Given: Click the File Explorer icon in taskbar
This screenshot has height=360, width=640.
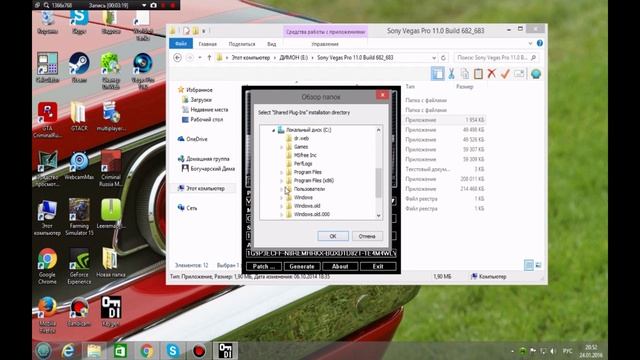Looking at the screenshot, I should click(x=94, y=351).
